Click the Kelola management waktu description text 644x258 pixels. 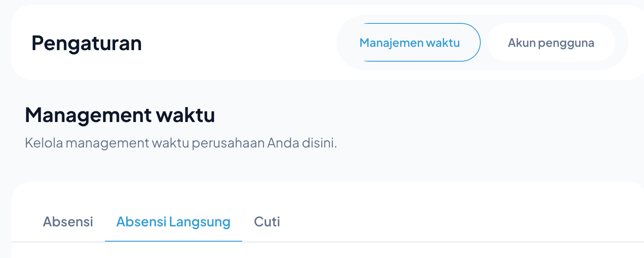[181, 143]
